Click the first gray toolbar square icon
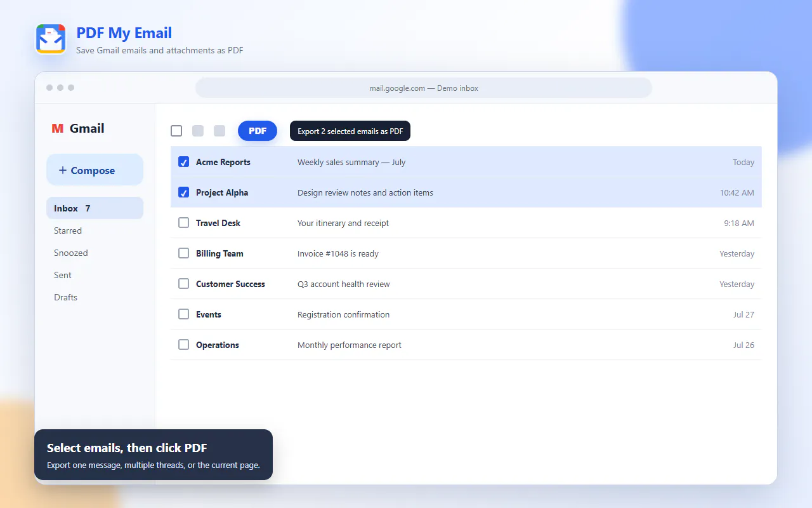 (198, 131)
